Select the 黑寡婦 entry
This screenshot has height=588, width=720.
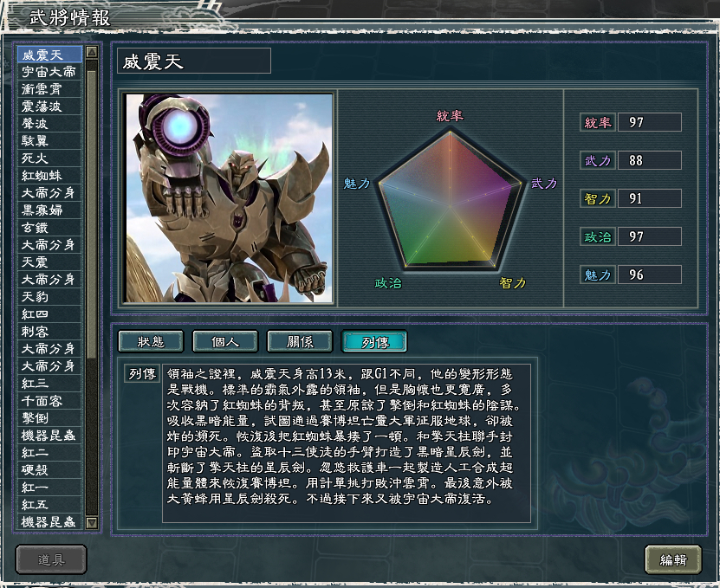(x=49, y=210)
